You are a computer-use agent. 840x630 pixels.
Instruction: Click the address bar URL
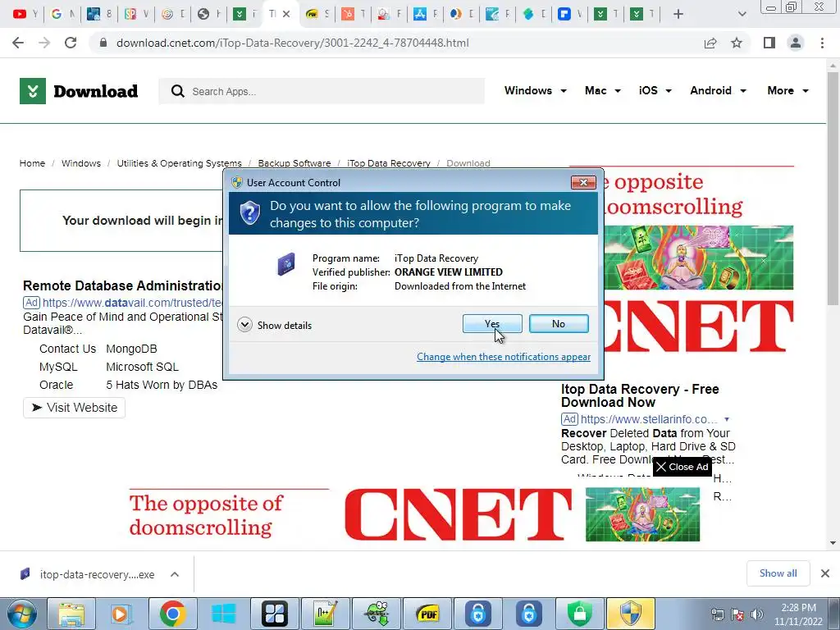(x=293, y=43)
